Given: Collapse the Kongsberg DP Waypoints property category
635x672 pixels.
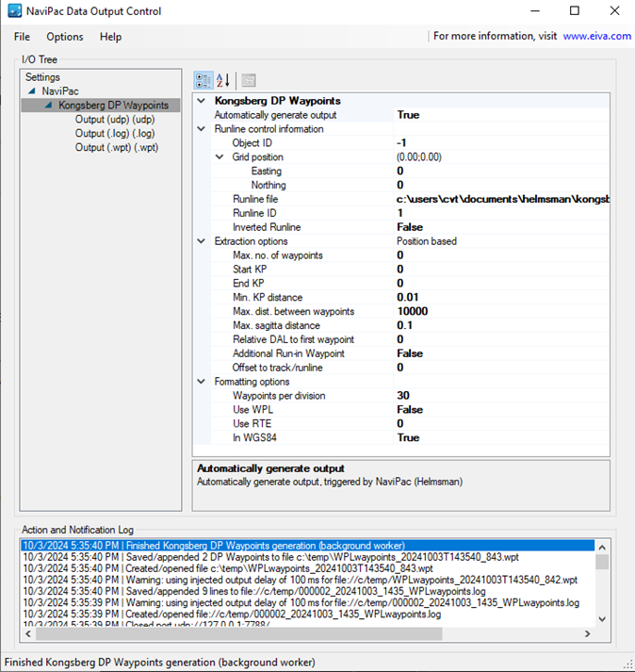Looking at the screenshot, I should click(x=201, y=101).
